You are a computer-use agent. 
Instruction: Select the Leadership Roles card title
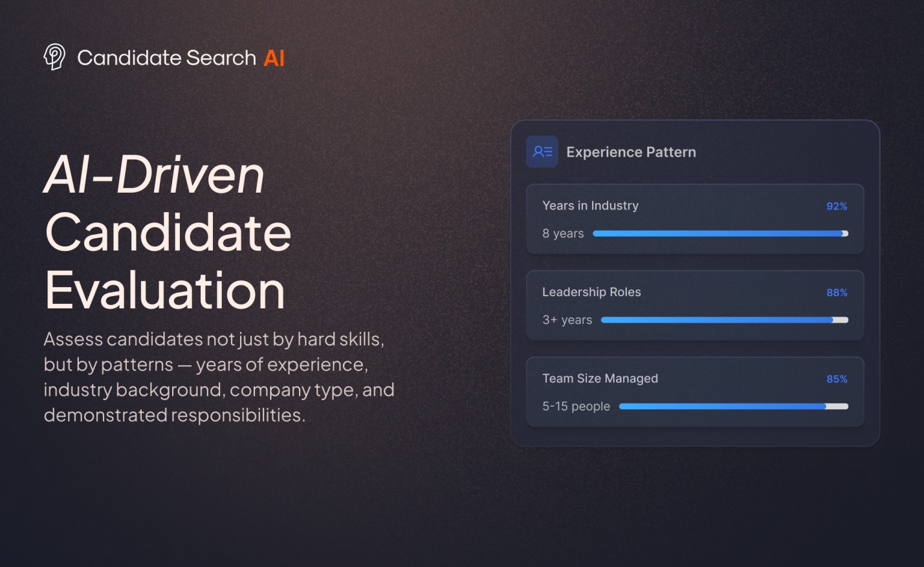[x=591, y=292]
